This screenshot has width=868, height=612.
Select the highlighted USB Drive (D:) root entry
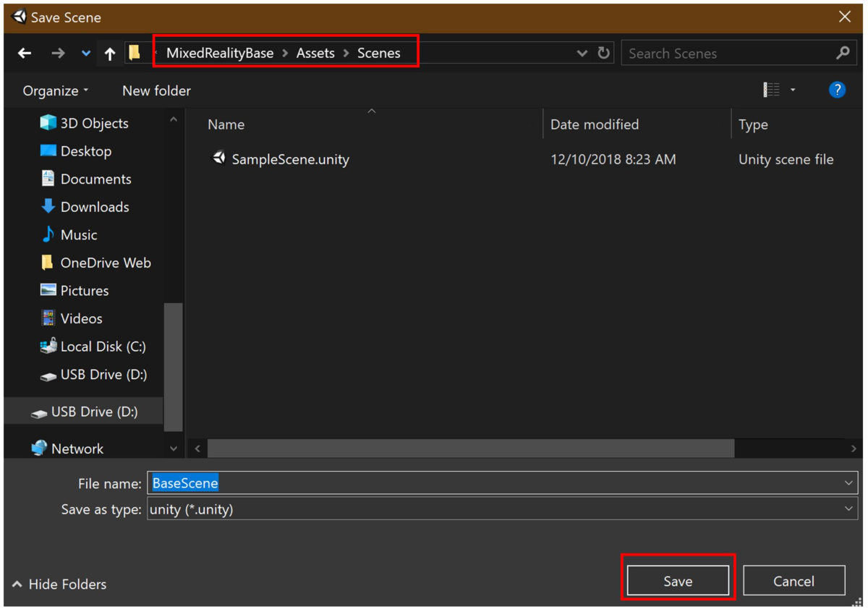84,412
